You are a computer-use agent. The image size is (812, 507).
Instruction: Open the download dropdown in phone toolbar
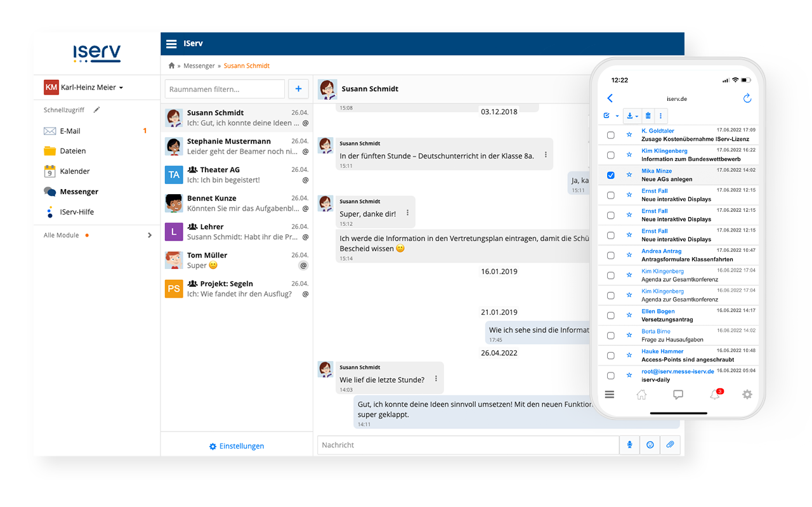[632, 115]
